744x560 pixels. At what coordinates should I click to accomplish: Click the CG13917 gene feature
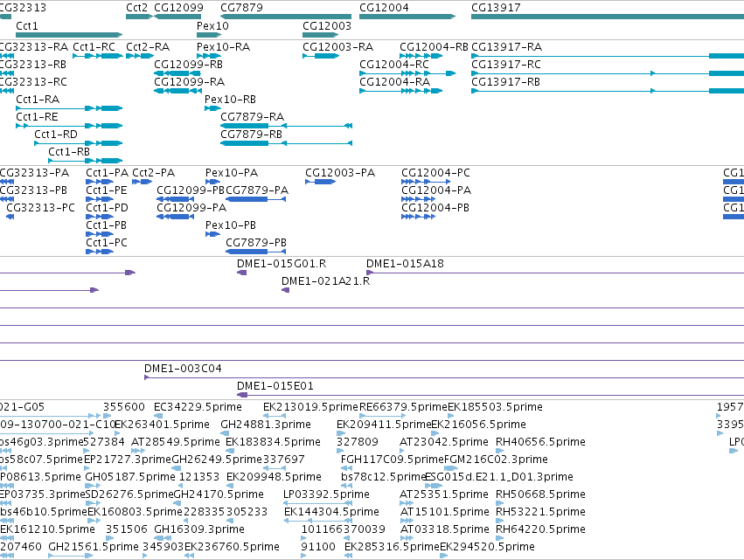608,17
